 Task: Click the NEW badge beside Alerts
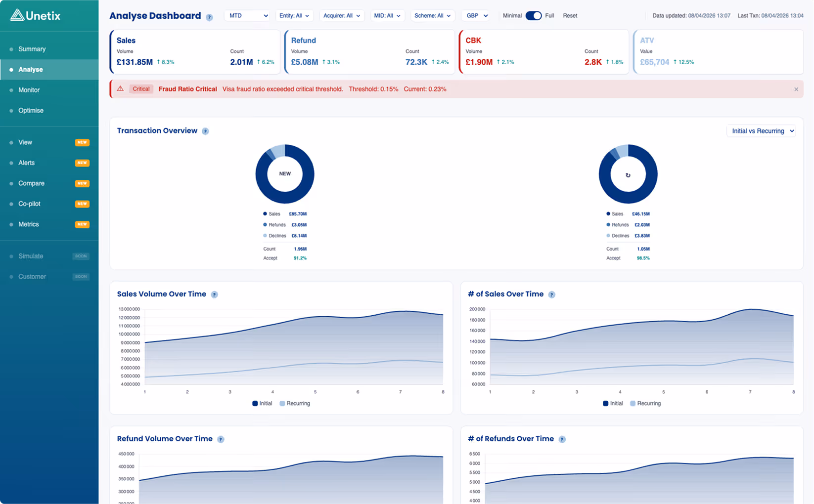tap(82, 163)
